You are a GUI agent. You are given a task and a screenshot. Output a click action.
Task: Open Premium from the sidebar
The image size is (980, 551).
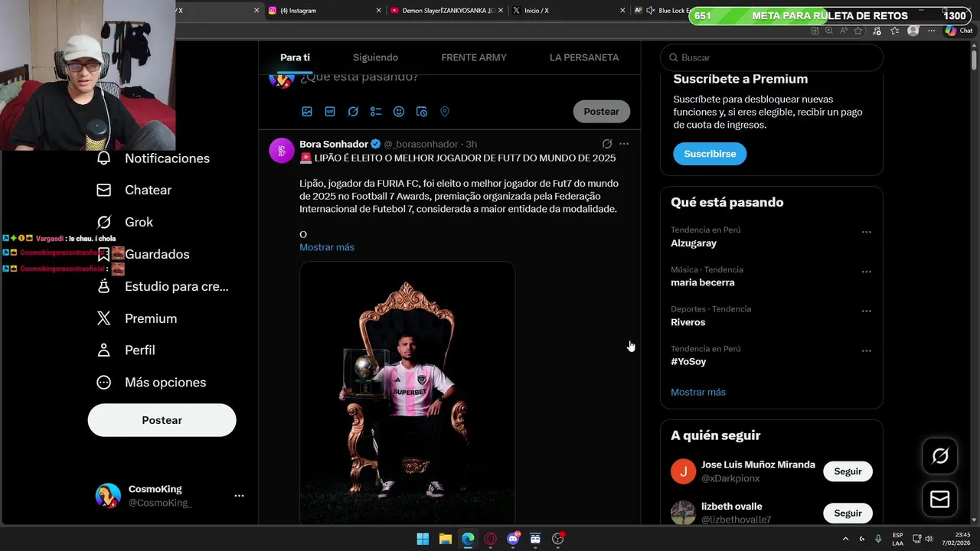pyautogui.click(x=137, y=318)
